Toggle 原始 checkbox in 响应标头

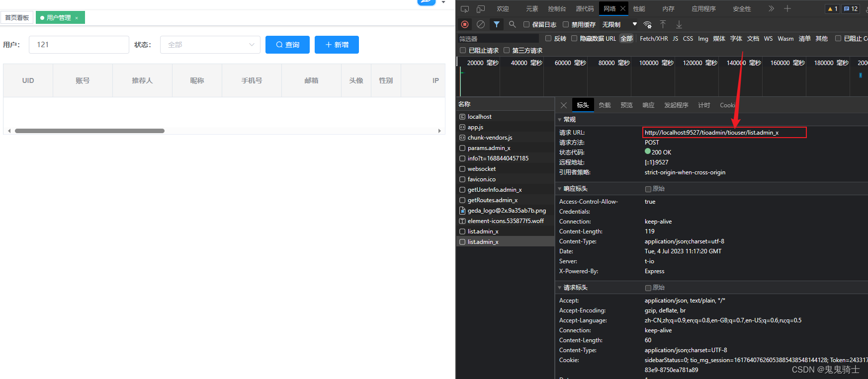point(648,189)
